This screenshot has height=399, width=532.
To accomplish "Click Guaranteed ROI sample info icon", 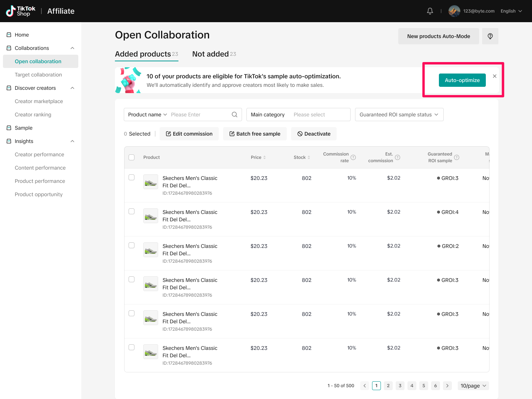I will tap(457, 157).
